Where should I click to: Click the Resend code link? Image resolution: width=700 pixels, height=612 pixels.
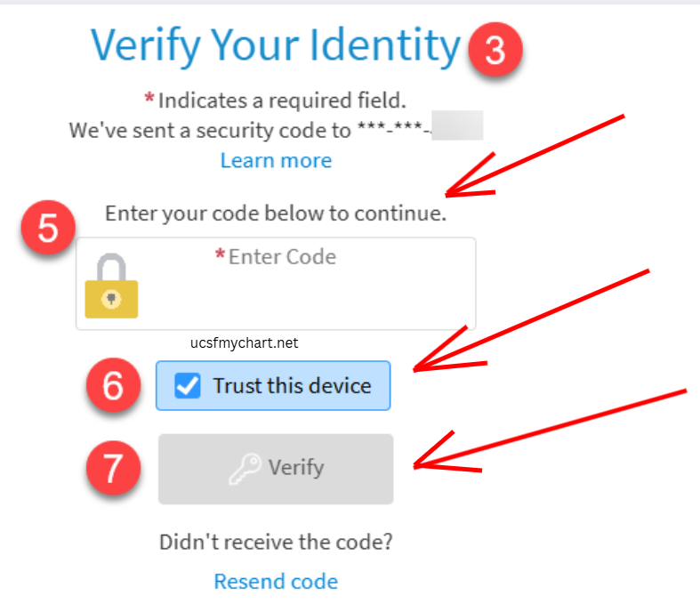(x=276, y=581)
